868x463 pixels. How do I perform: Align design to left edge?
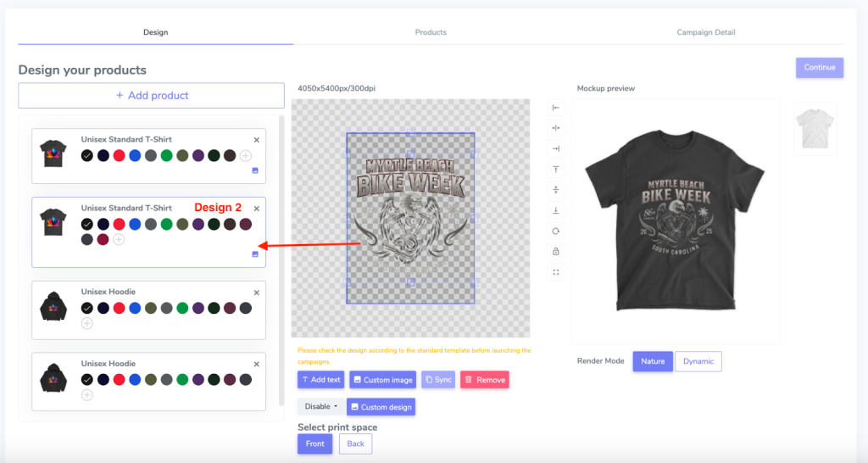[x=556, y=108]
